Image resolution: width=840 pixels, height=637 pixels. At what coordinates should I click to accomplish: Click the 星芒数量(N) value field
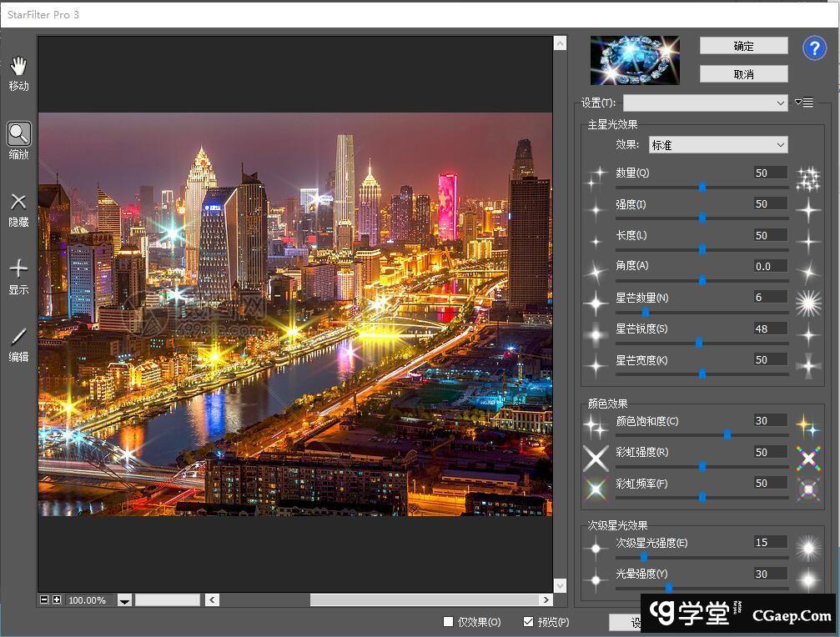click(770, 298)
